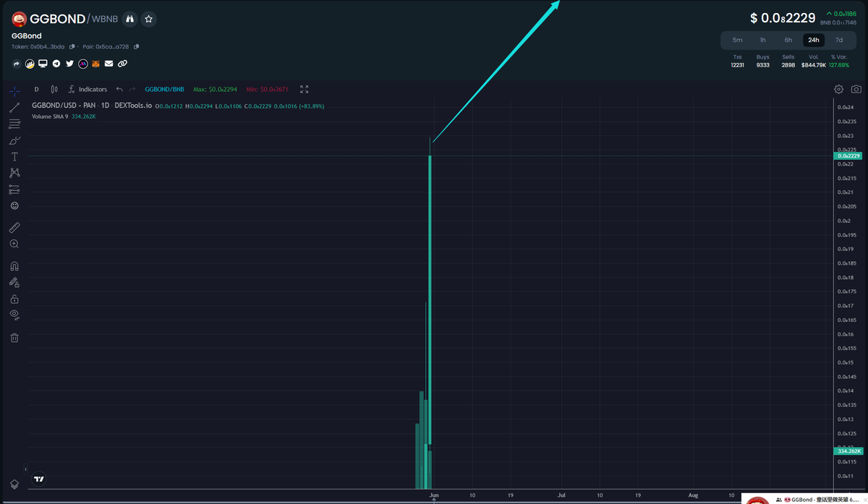Undo the last chart action
Viewport: 868px width, 504px height.
(119, 90)
